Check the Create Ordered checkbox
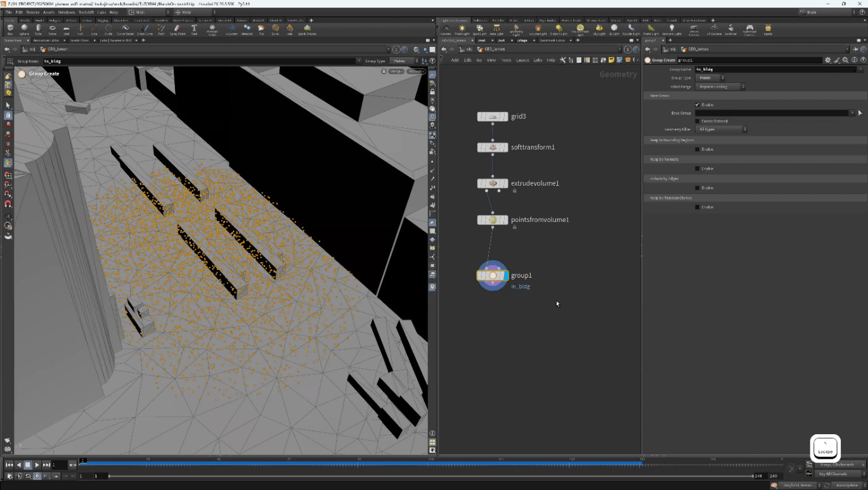The image size is (868, 490). (x=697, y=121)
